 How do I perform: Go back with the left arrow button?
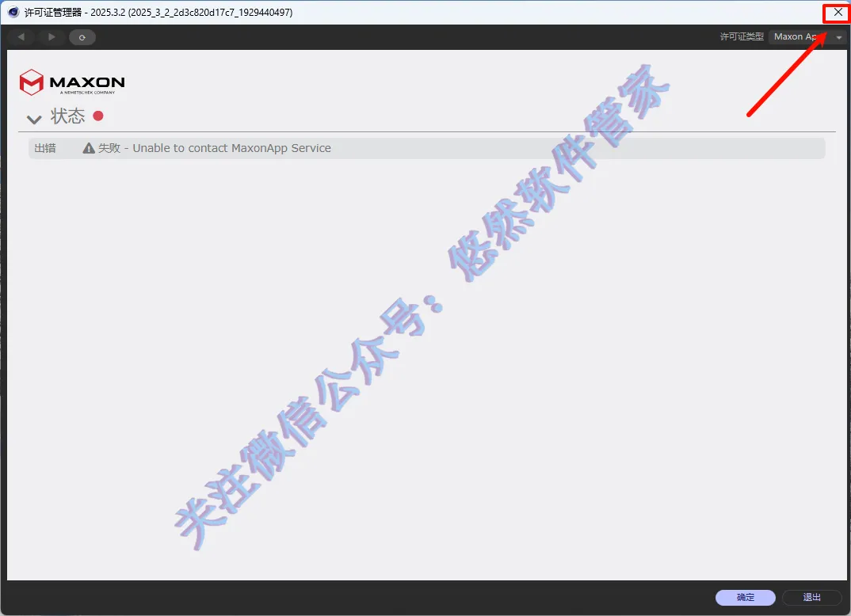pos(21,37)
